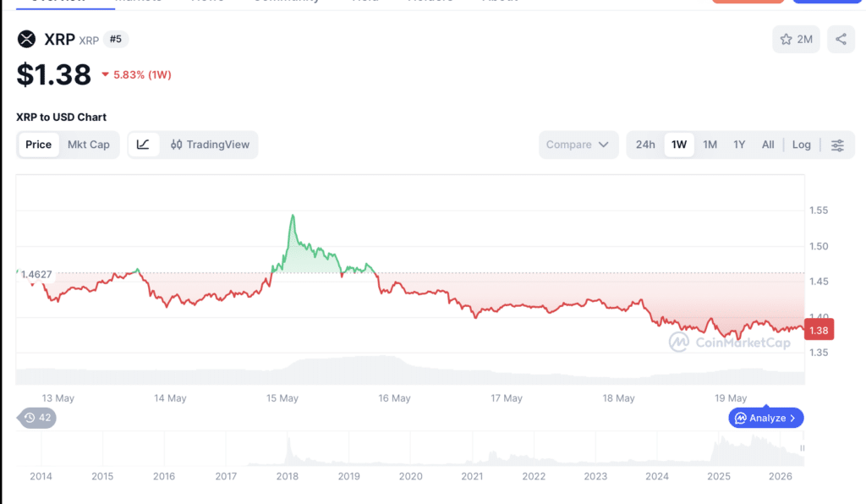Click the $1.38 price text
This screenshot has width=866, height=504.
click(53, 74)
